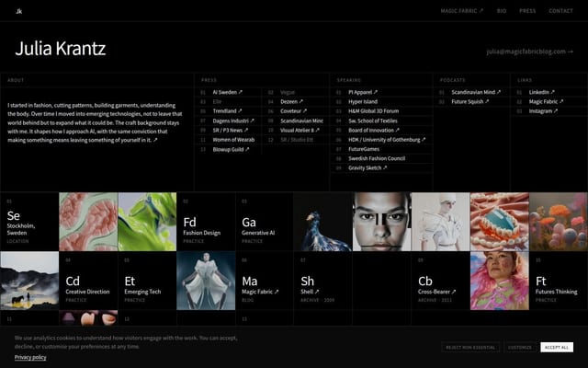588x368 pixels.
Task: Click the H&M Global 3D Forum entry
Action: (x=373, y=110)
